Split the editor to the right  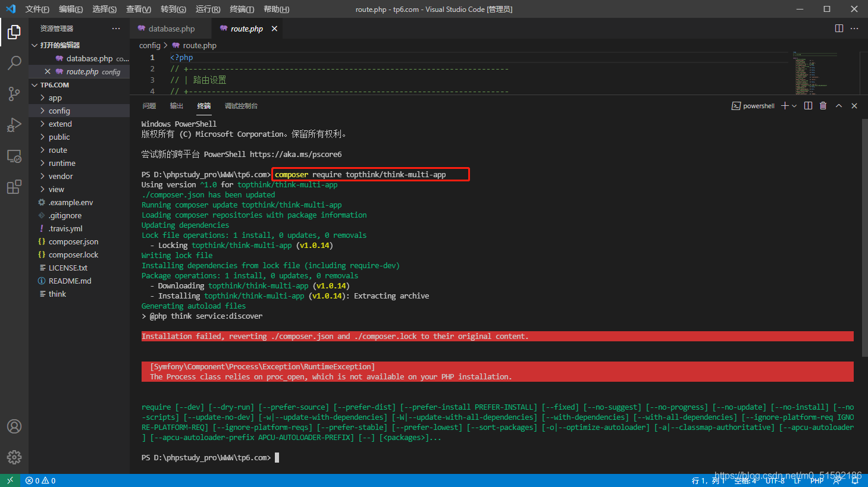pyautogui.click(x=839, y=29)
